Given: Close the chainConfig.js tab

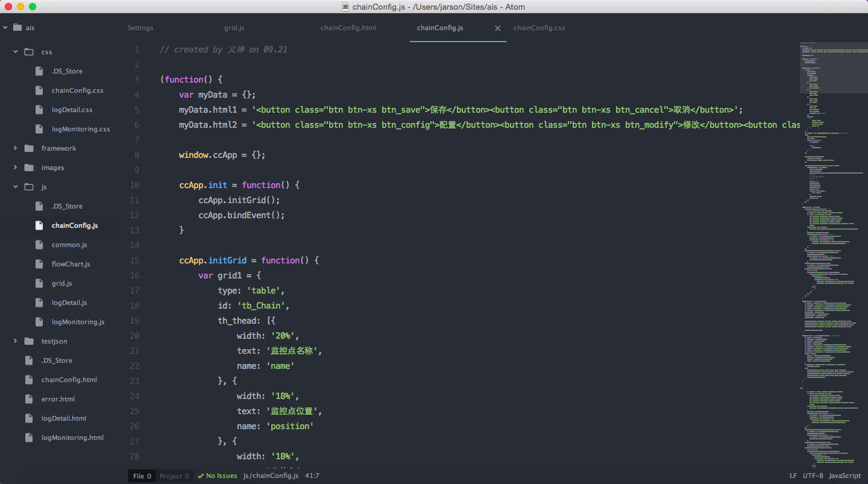Looking at the screenshot, I should coord(498,28).
